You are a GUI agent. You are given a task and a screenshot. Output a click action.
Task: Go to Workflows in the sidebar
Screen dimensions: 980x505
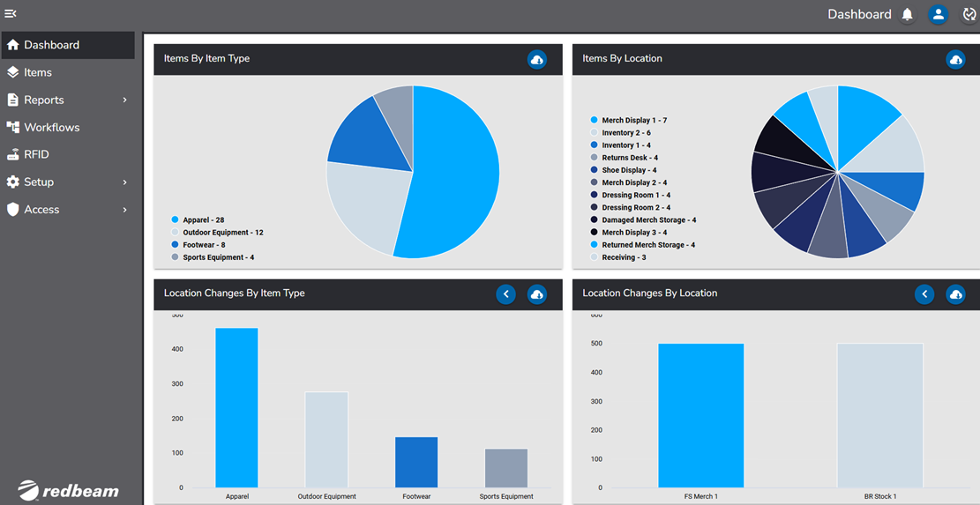51,128
